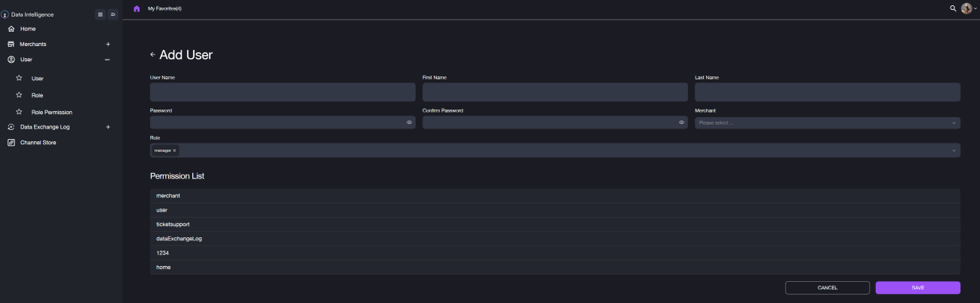This screenshot has height=303, width=980.
Task: Expand the Merchants sidebar section
Action: tap(108, 44)
